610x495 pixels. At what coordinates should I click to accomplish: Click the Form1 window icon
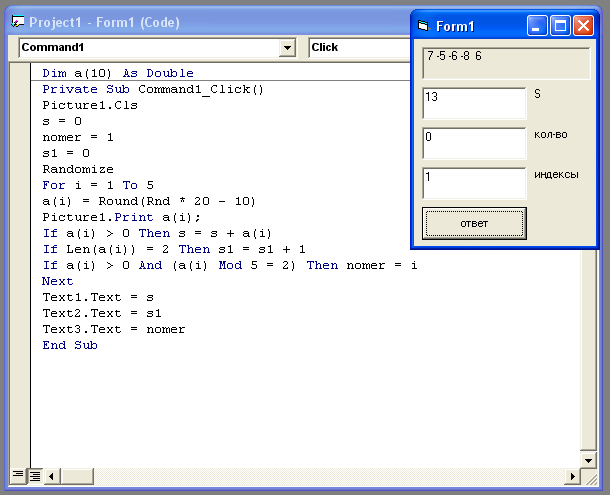pyautogui.click(x=423, y=26)
